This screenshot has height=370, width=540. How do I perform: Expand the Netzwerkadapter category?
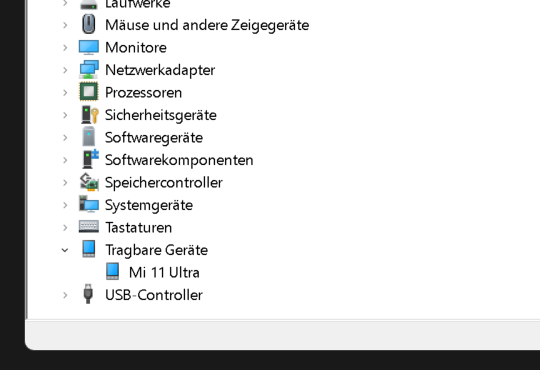[x=65, y=70]
